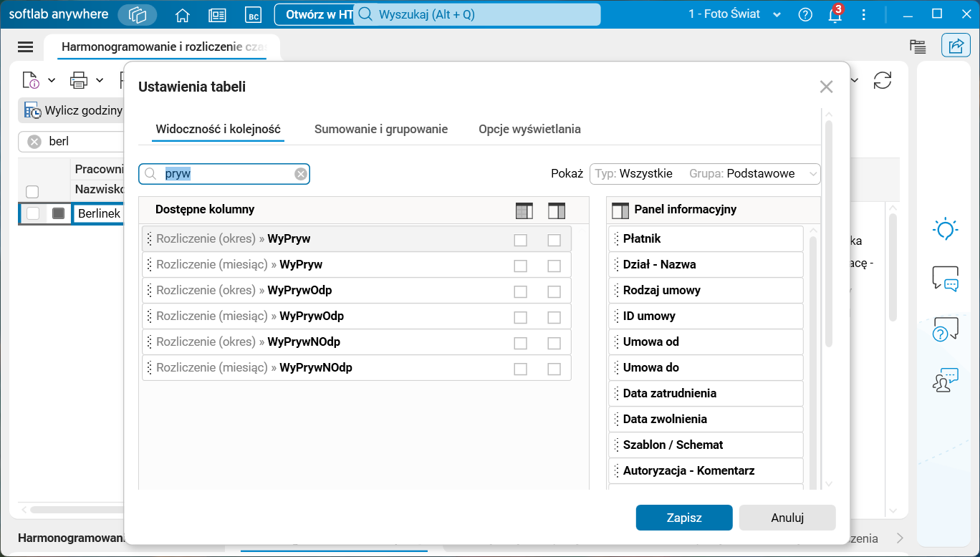Viewport: 980px width, 557px height.
Task: Expand the print icon dropdown arrow
Action: point(100,80)
